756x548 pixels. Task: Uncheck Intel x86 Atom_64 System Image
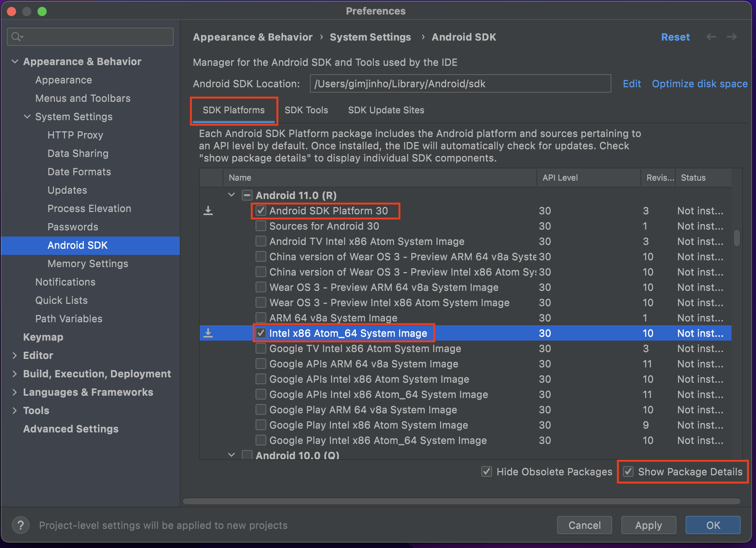click(261, 333)
